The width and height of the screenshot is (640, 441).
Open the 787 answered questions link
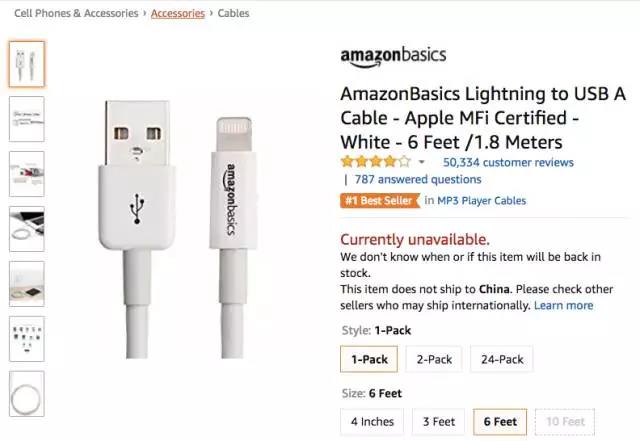click(x=417, y=180)
